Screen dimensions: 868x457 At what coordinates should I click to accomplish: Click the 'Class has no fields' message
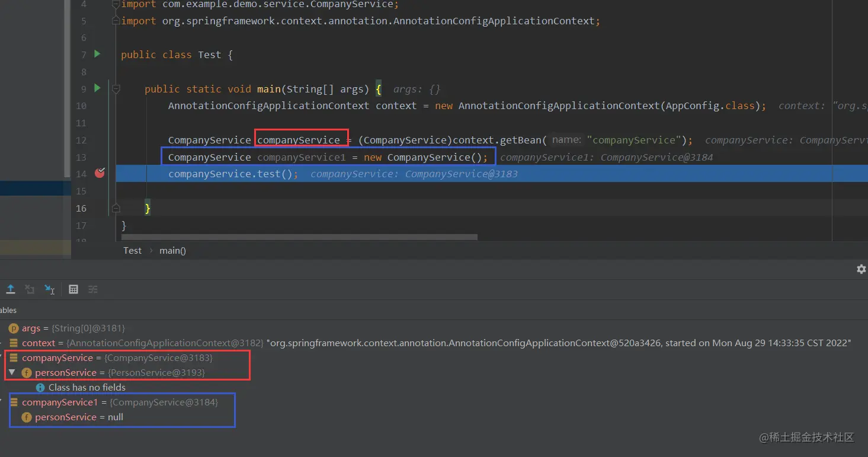click(x=87, y=388)
